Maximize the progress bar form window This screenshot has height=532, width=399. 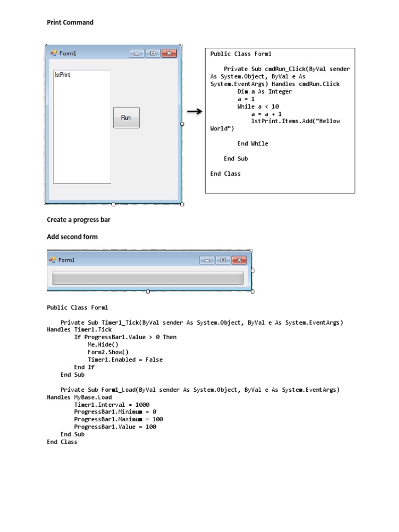click(x=223, y=260)
